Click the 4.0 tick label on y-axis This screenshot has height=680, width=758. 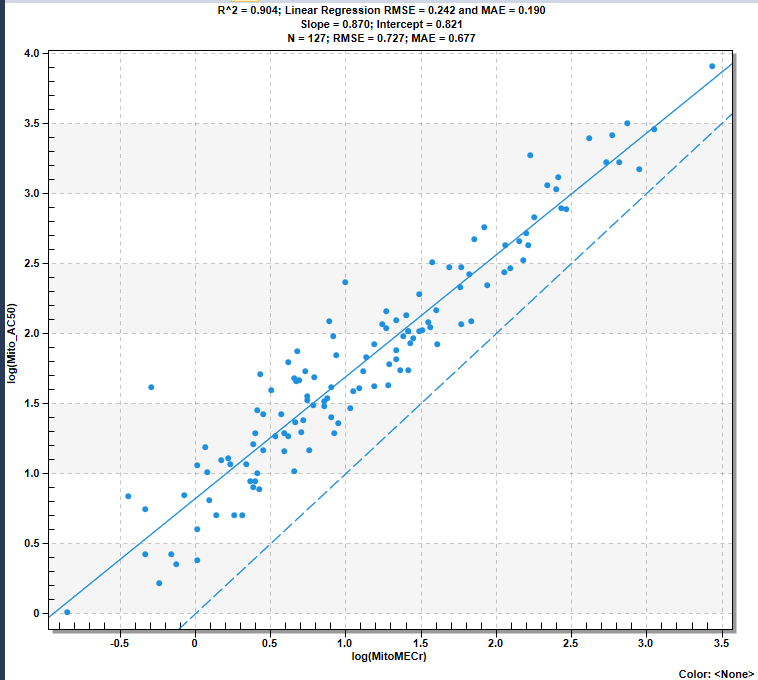32,53
